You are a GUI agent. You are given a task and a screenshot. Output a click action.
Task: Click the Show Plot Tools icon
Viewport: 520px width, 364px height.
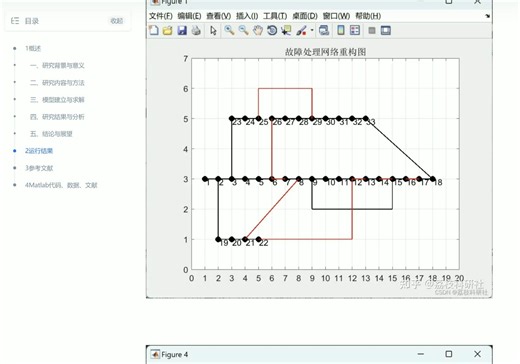point(386,30)
